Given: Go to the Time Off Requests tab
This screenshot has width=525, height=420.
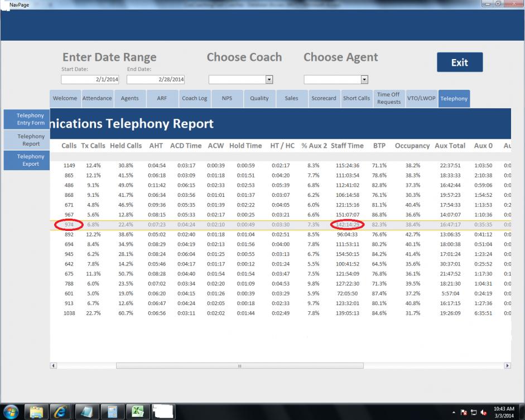Looking at the screenshot, I should (388, 98).
